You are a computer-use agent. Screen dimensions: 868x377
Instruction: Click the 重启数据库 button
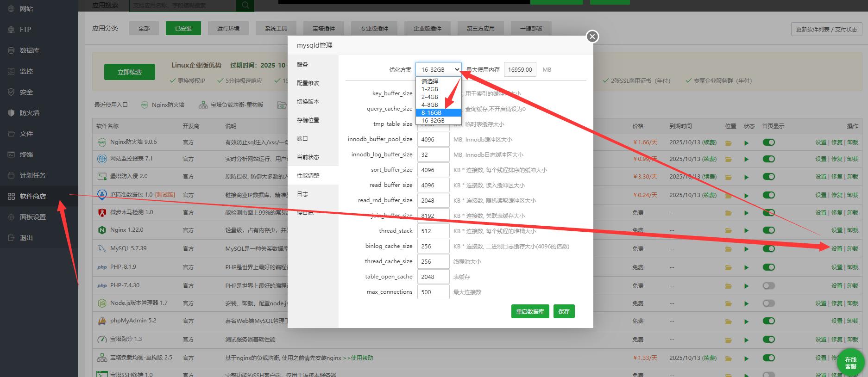coord(530,311)
